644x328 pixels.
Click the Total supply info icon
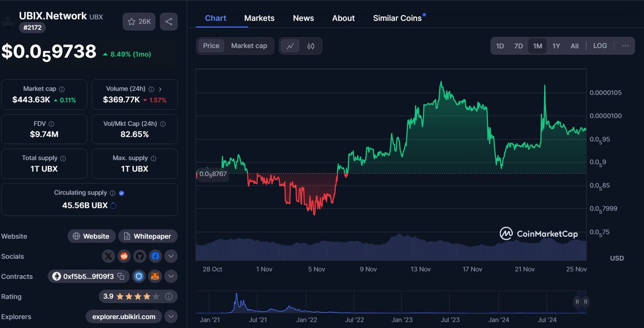pyautogui.click(x=63, y=159)
